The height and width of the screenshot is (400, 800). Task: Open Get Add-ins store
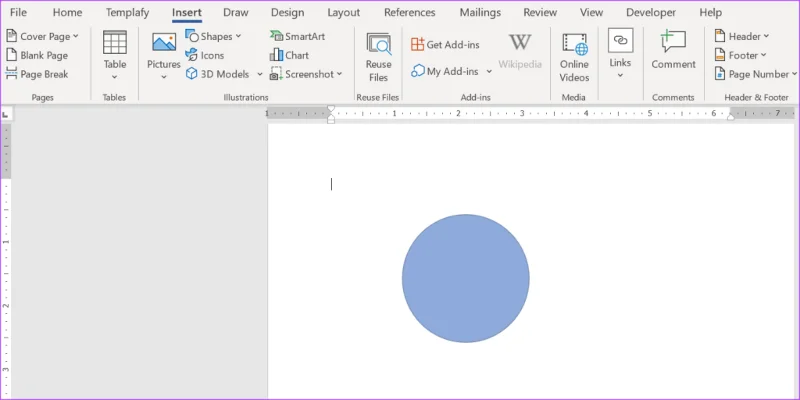coord(445,44)
